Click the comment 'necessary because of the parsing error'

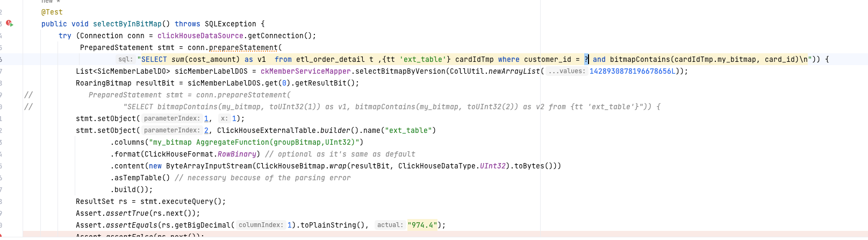click(x=263, y=178)
